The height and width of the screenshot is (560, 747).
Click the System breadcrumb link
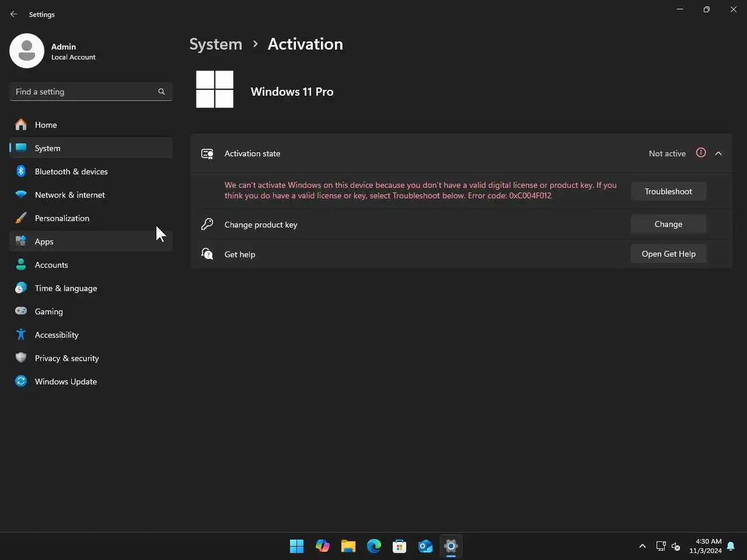coord(215,44)
